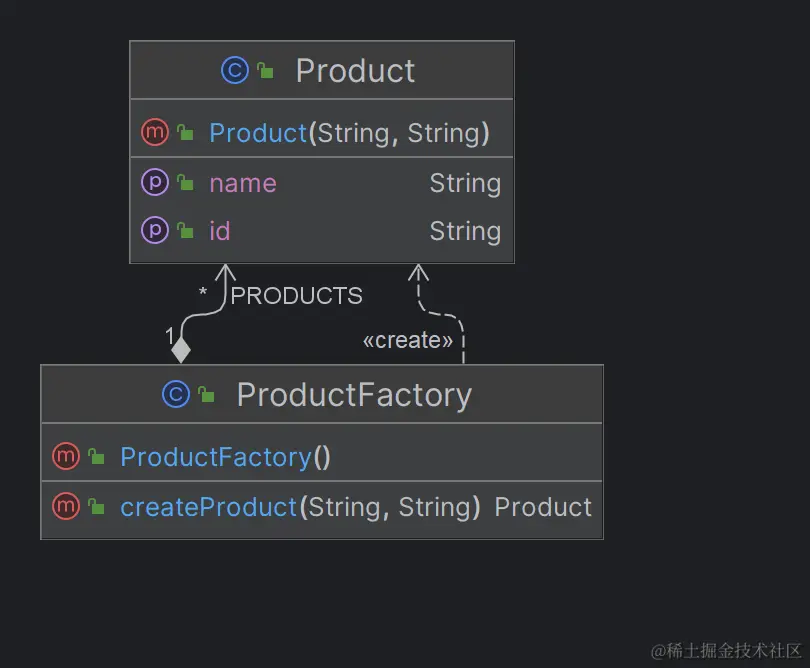Select the Product class header
Screen dimensions: 810x668
(x=355, y=71)
